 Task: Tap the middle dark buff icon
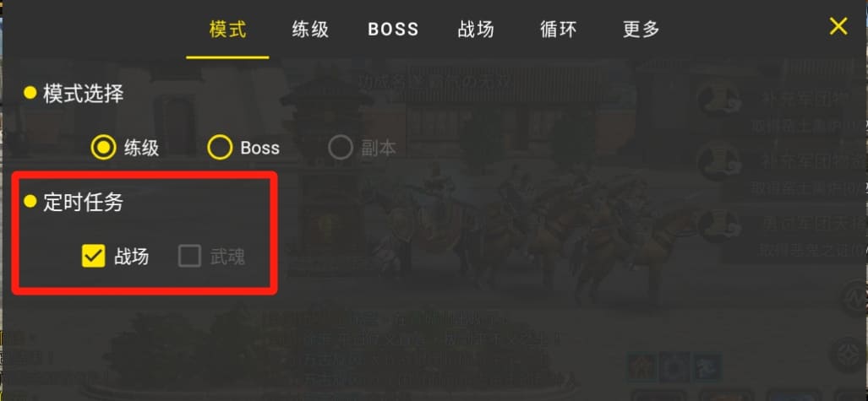tap(674, 366)
